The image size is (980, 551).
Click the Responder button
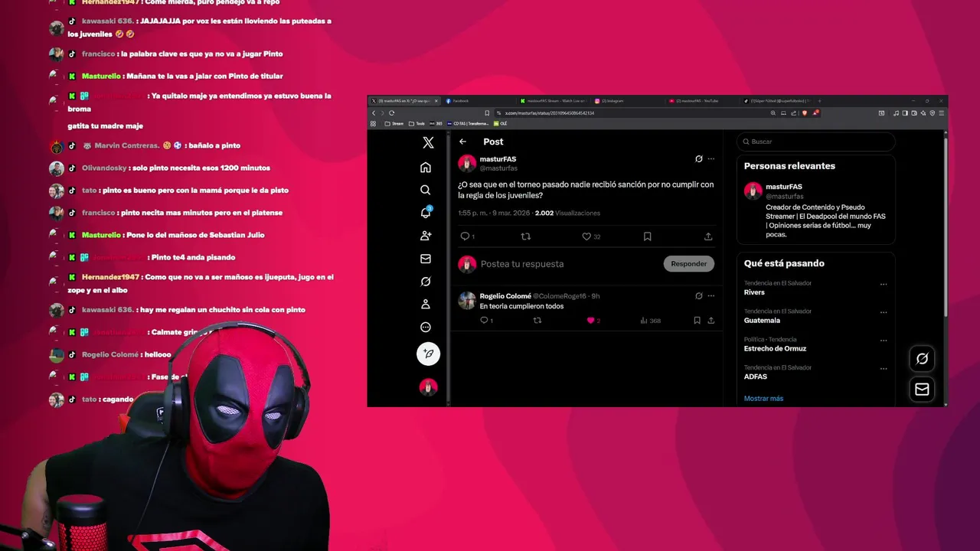pyautogui.click(x=688, y=264)
